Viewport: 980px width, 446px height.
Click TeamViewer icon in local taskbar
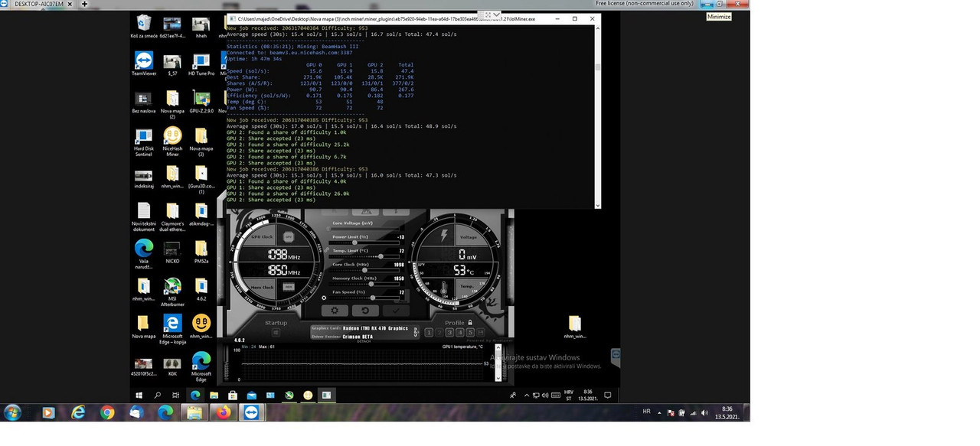tap(252, 412)
